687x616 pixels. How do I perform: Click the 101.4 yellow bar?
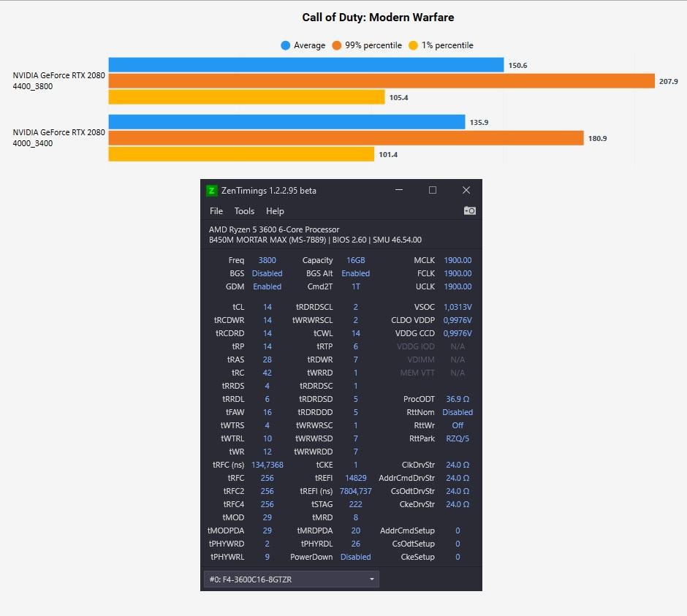pos(241,153)
